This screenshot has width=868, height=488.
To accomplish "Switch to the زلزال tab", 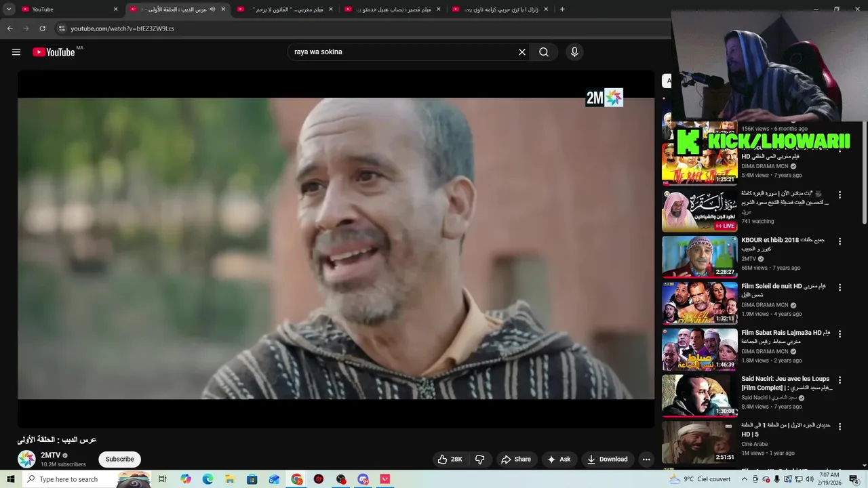I will click(x=500, y=9).
